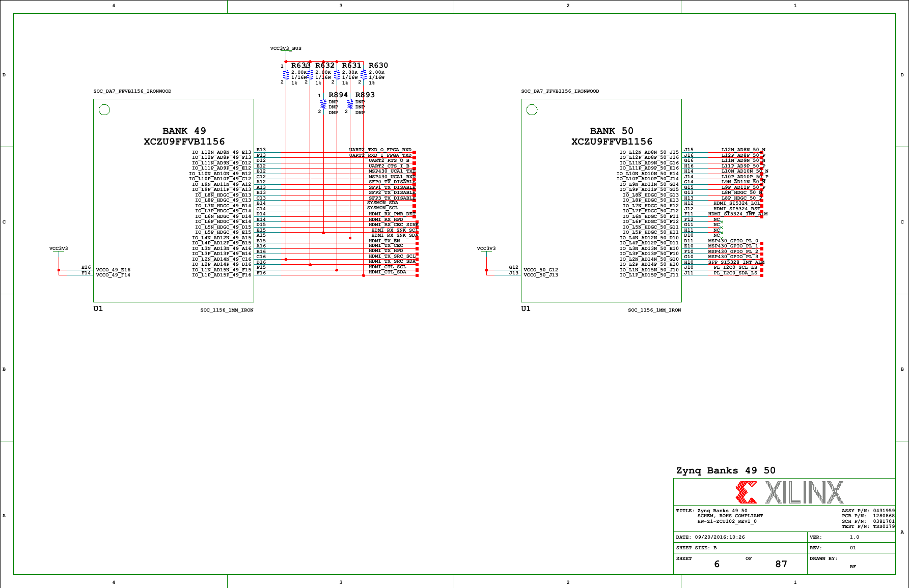The height and width of the screenshot is (588, 909).
Task: Click the MSP430_UCA1_TXD net label
Action: pos(392,171)
